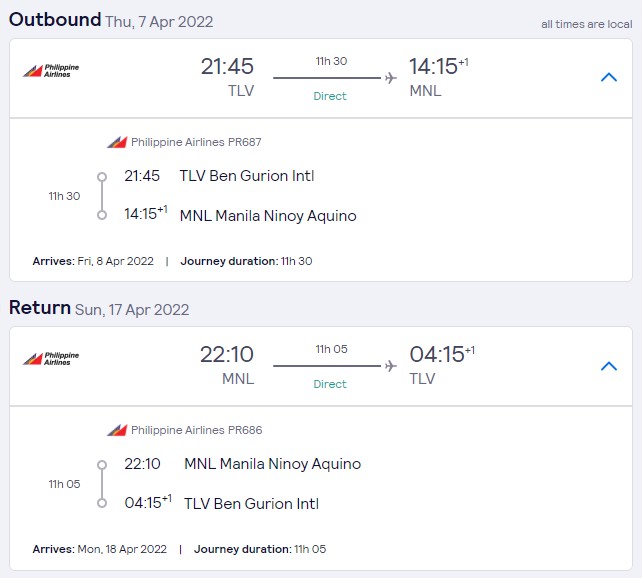This screenshot has width=642, height=578.
Task: Click the Philippine Airlines logo in outbound summary
Action: (51, 71)
